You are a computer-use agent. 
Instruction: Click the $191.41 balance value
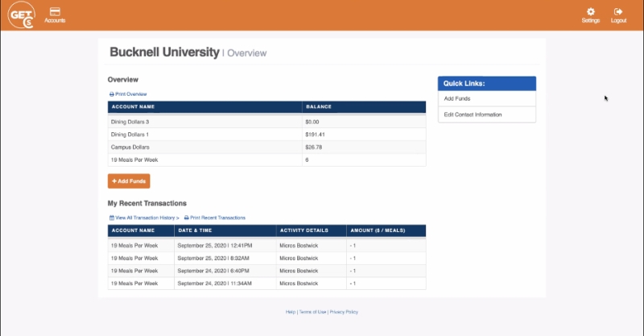[x=315, y=135]
